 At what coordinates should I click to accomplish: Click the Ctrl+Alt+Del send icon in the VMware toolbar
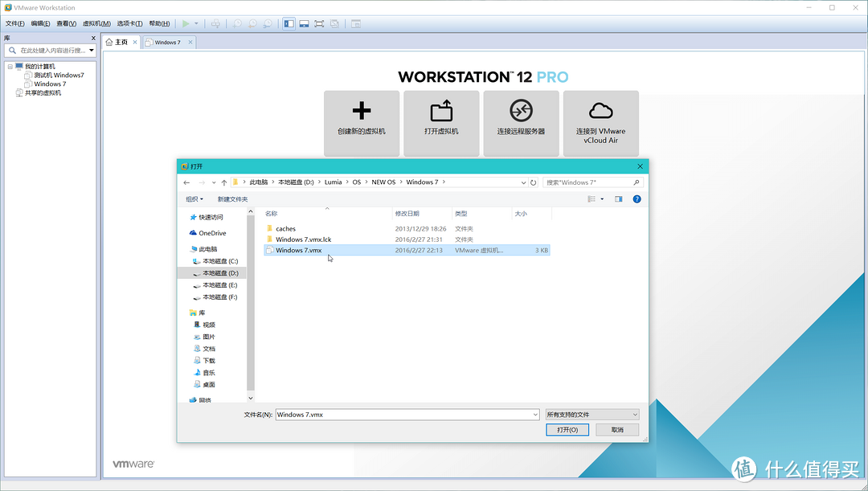[x=216, y=24]
